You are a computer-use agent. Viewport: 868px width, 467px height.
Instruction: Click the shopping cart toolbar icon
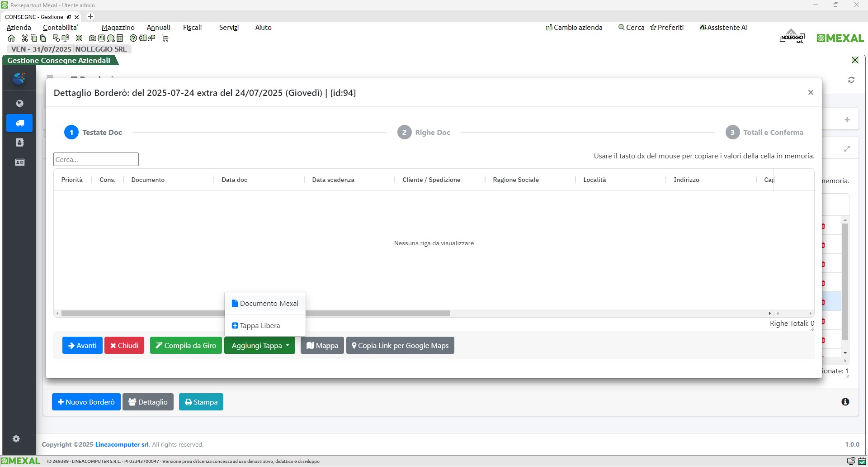click(x=165, y=38)
